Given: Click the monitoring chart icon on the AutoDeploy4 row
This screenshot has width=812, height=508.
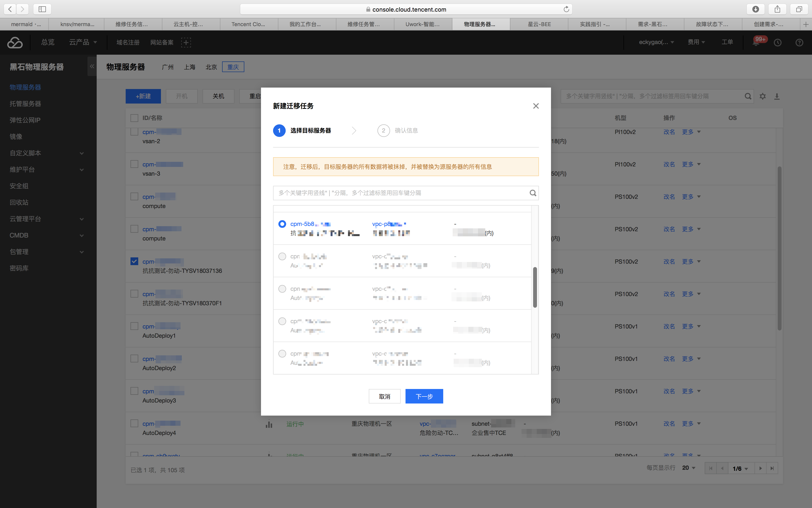Looking at the screenshot, I should (269, 424).
